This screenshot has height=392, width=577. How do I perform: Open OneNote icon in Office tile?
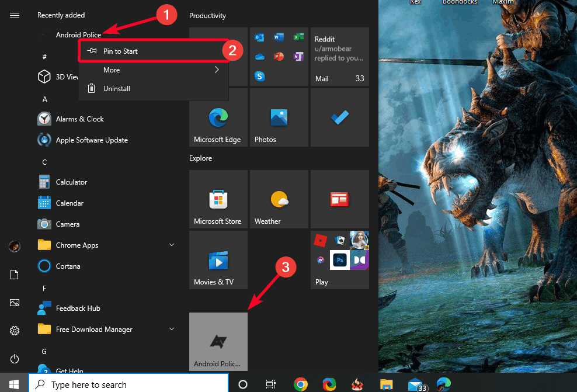(x=298, y=57)
